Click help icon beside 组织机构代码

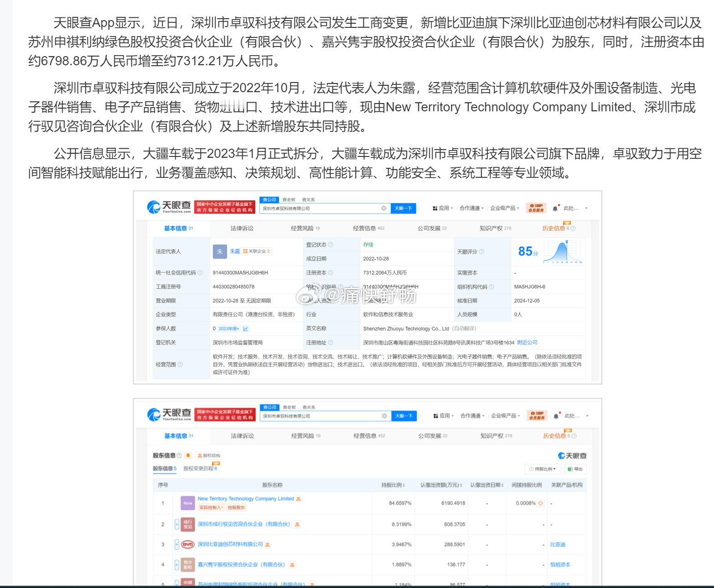tap(492, 287)
